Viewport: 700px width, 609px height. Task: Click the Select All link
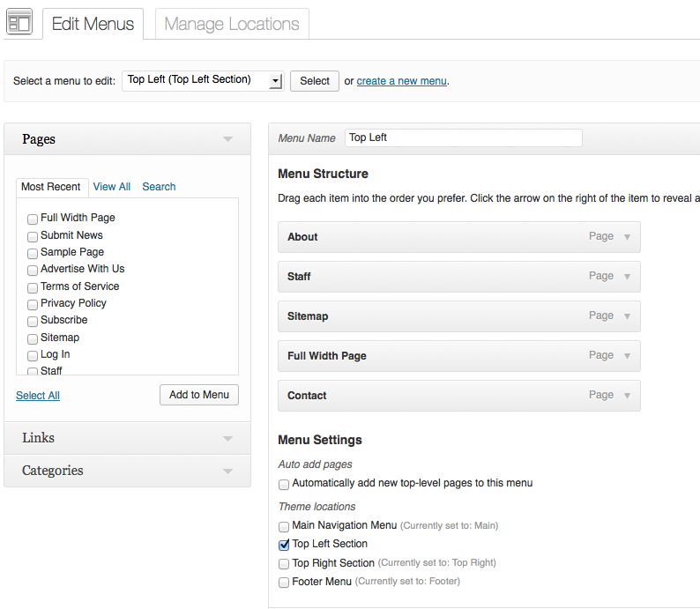(38, 396)
